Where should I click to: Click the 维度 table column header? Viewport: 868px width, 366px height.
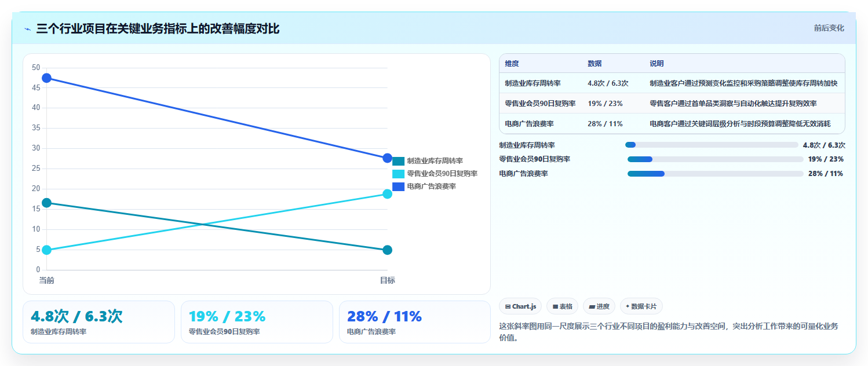tap(512, 63)
